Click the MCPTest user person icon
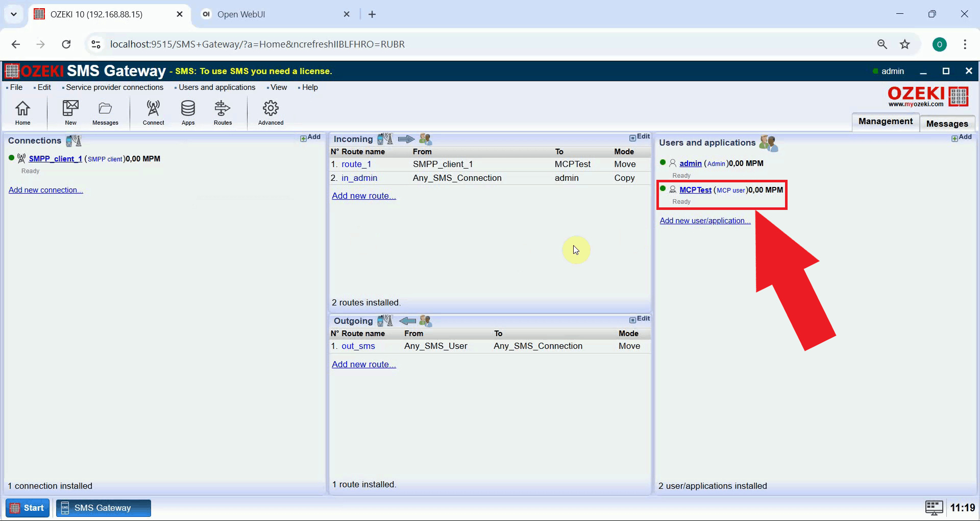The width and height of the screenshot is (980, 521). 673,190
